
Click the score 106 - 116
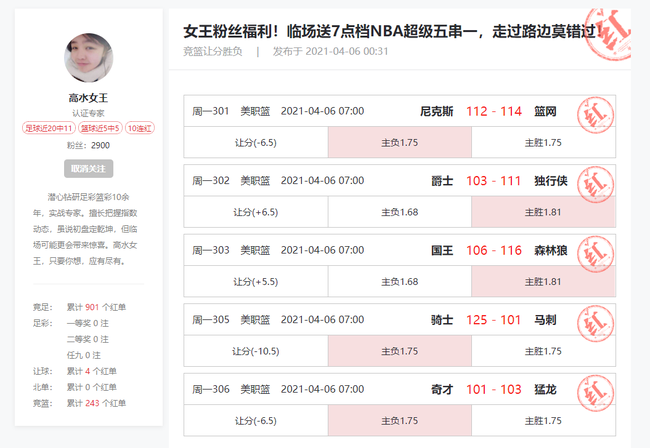click(494, 250)
